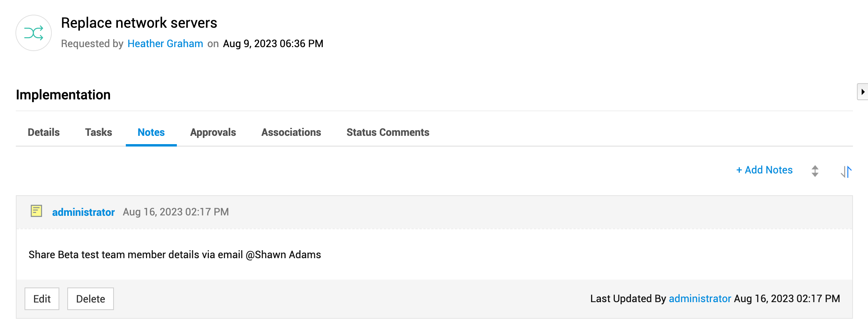Switch to the Tasks tab
This screenshot has width=868, height=335.
(x=99, y=132)
